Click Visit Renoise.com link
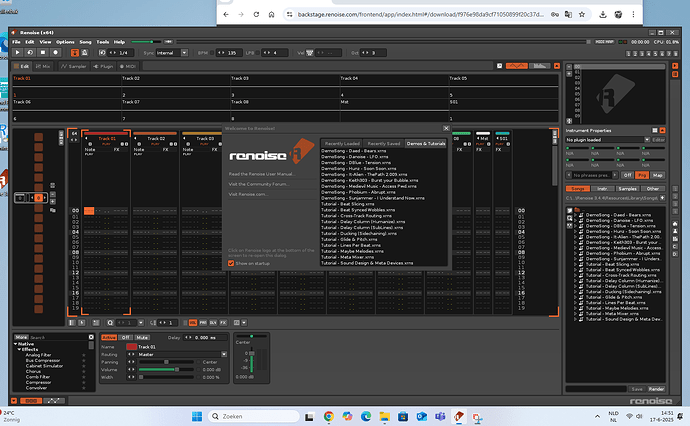Viewport: 690px width, 426px height. pyautogui.click(x=248, y=194)
